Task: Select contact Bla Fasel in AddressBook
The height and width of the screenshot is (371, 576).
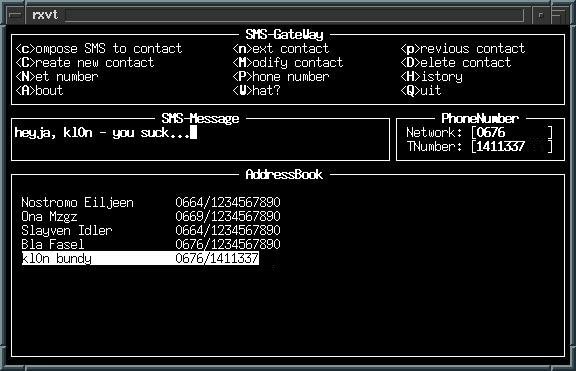Action: tap(151, 244)
